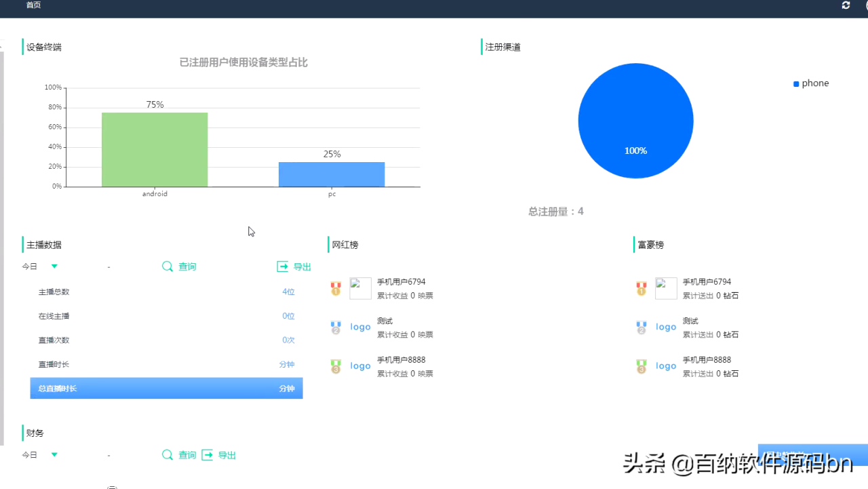Click the 查询 magnifier icon in 财务
Image resolution: width=868 pixels, height=489 pixels.
click(167, 455)
